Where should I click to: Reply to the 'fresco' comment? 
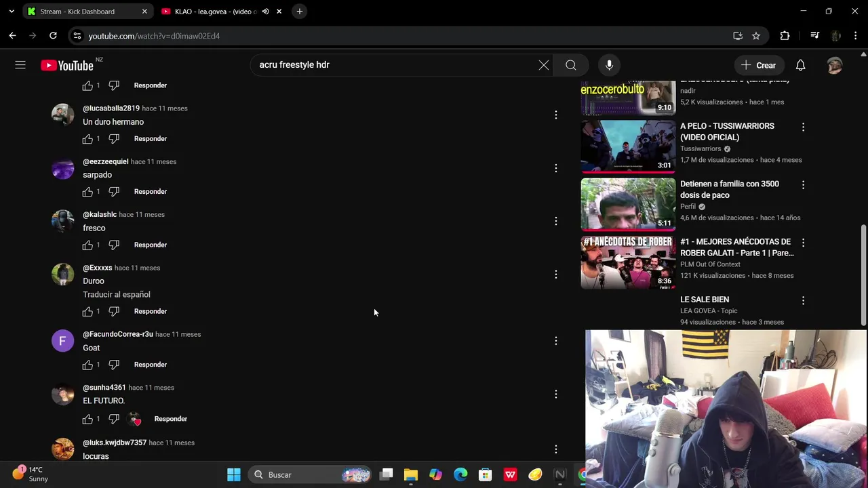(x=151, y=245)
